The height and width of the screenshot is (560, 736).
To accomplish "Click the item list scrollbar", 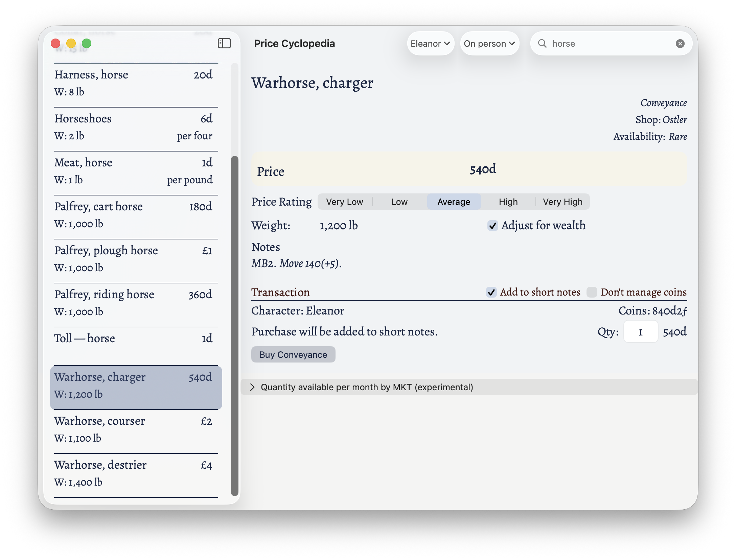I will click(234, 325).
